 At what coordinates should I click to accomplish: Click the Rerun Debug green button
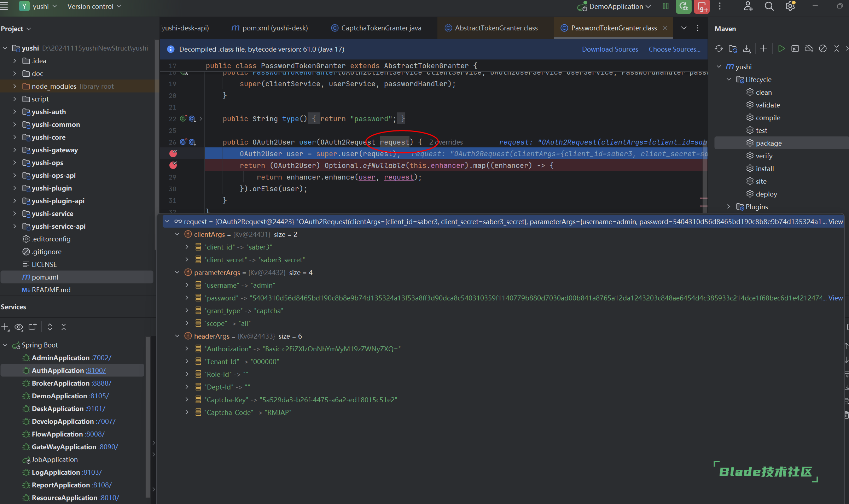pos(684,6)
